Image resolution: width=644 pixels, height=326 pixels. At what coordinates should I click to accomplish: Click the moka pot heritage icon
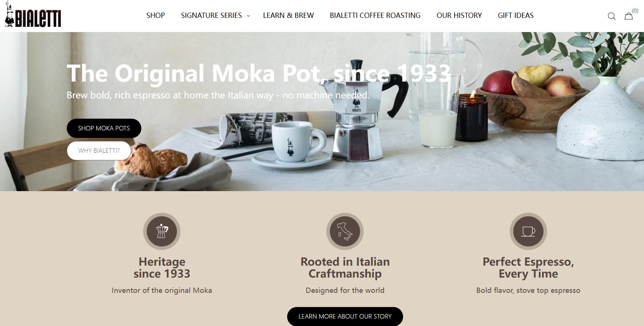[x=162, y=231]
